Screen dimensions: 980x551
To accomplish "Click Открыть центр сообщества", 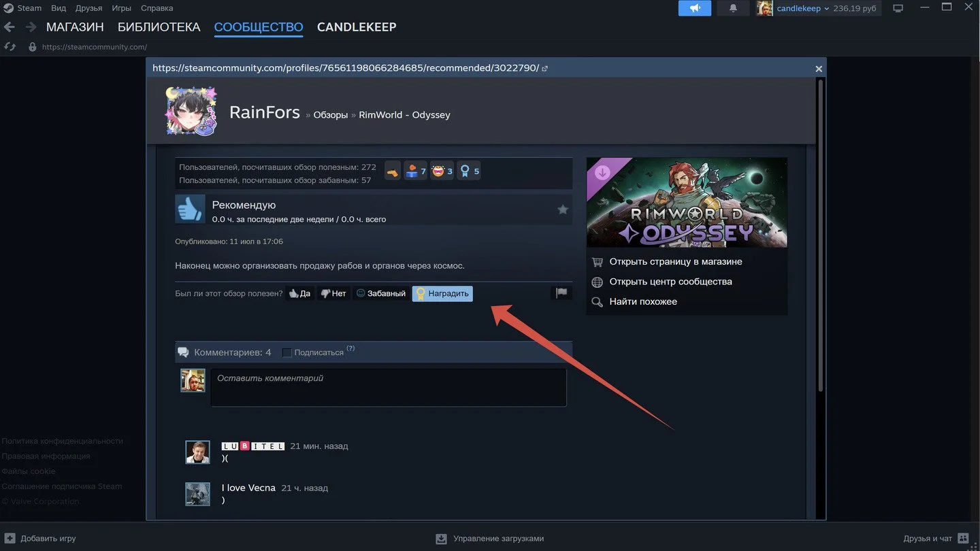I will [671, 282].
